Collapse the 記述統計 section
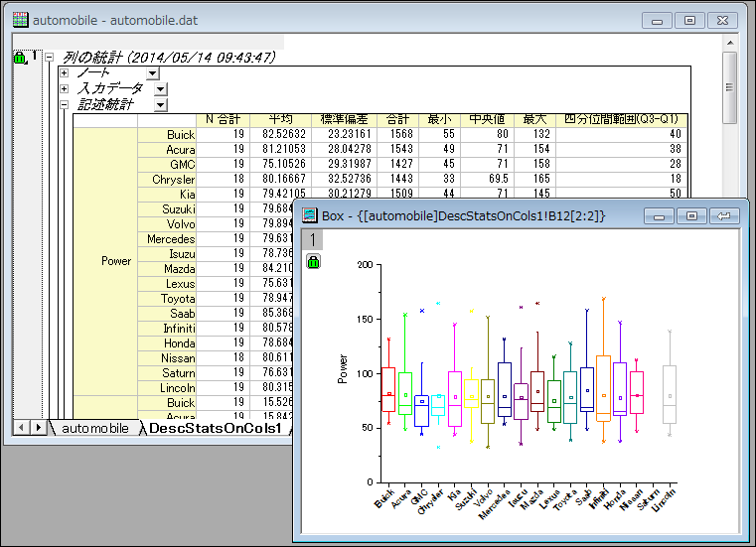Viewport: 756px width, 547px height. (65, 104)
